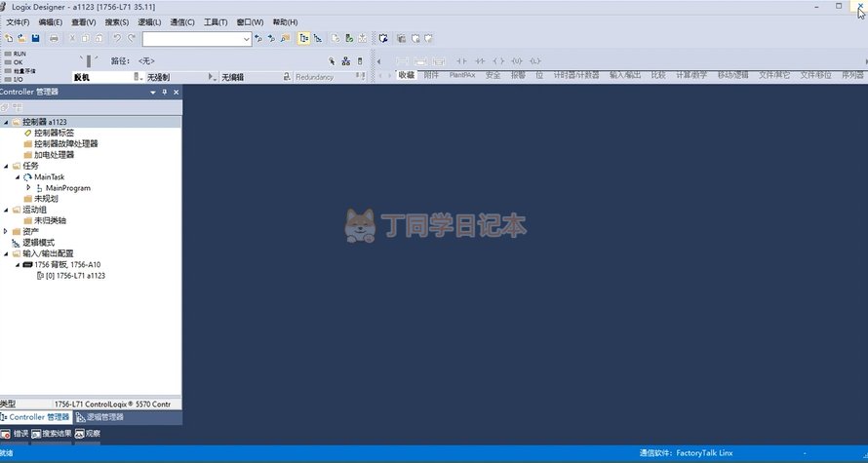Insert Output Energize (OTE) coil instruction
Image resolution: width=868 pixels, height=463 pixels.
[498, 60]
